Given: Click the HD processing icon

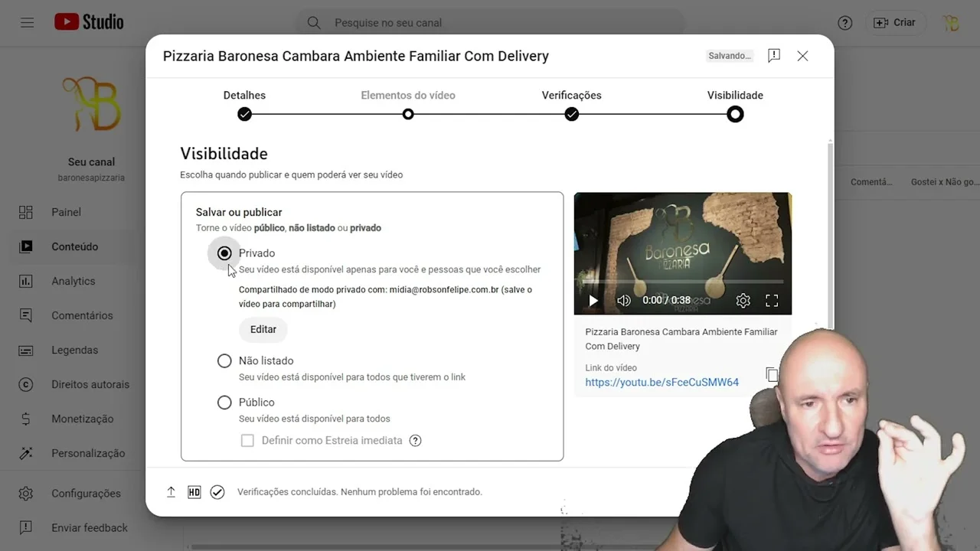Looking at the screenshot, I should click(x=194, y=492).
